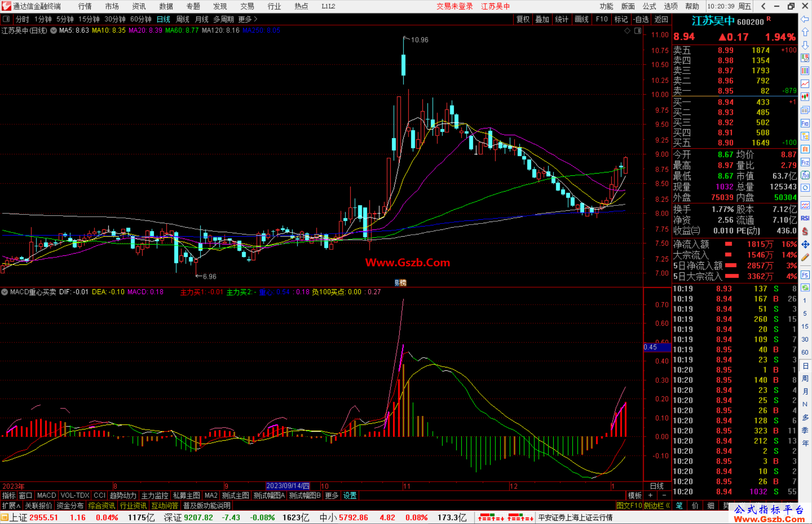
Task: Switch sidebar period to 5 minutes
Action: coord(804,313)
